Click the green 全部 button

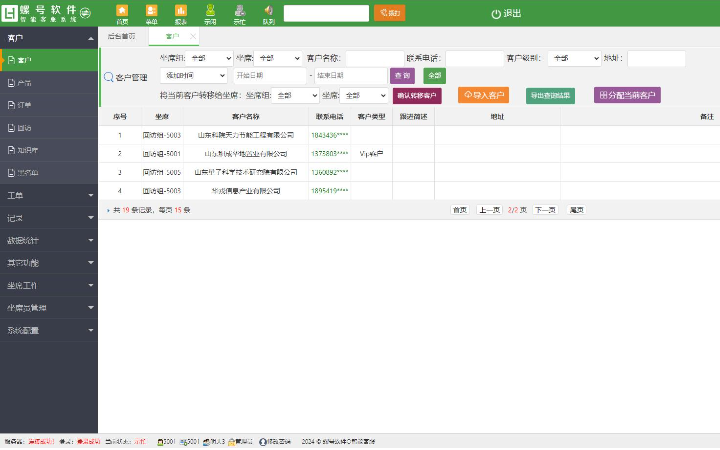[434, 76]
